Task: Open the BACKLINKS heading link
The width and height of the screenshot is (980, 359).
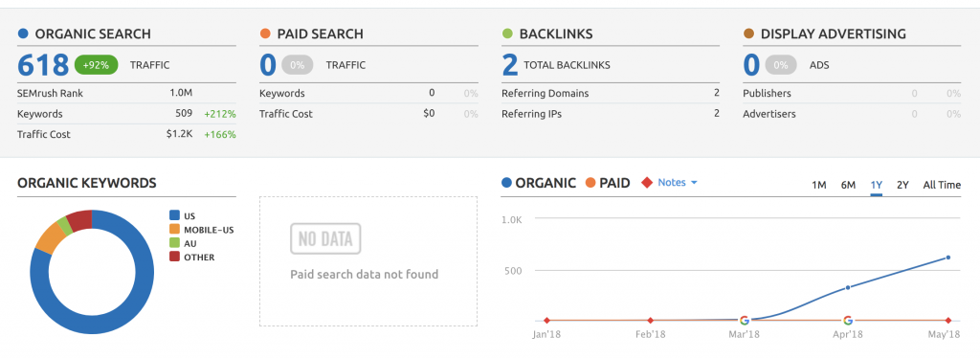Action: (556, 34)
